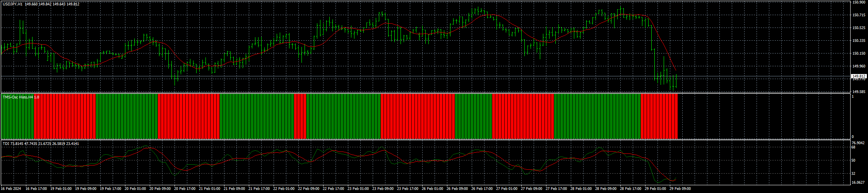Click the narrowest red block in TMS-Osc histogram
Viewport: 868px width, 193px height.
tap(300, 116)
